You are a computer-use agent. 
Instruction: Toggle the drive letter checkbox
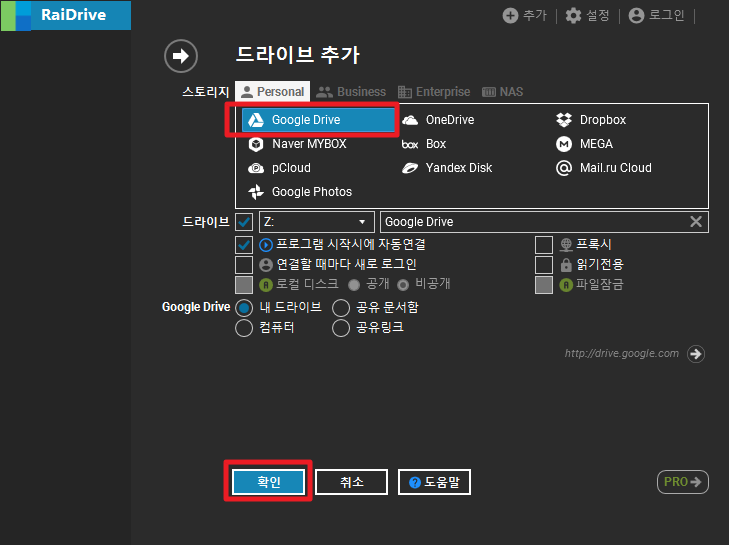(244, 222)
